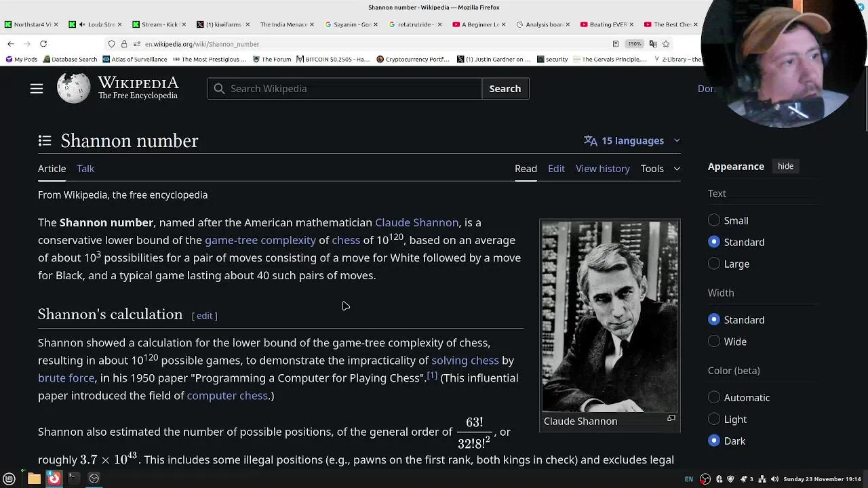Screen dimensions: 868x488
Task: Toggle reader view icon in address bar
Action: tap(616, 44)
